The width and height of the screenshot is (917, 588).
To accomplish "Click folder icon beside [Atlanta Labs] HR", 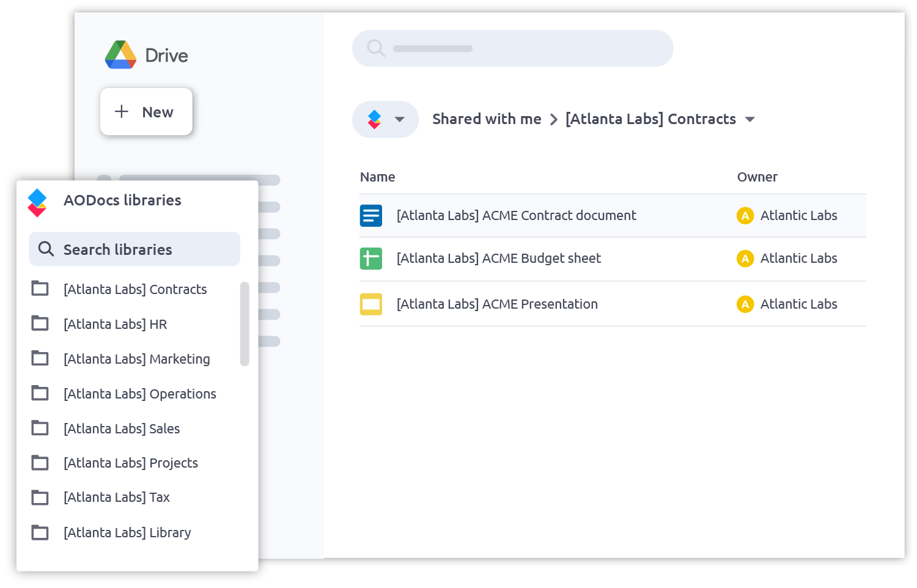I will tap(40, 323).
